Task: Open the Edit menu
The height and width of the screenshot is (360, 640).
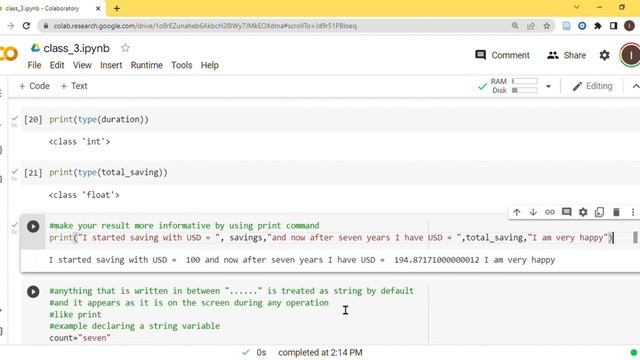Action: [57, 65]
